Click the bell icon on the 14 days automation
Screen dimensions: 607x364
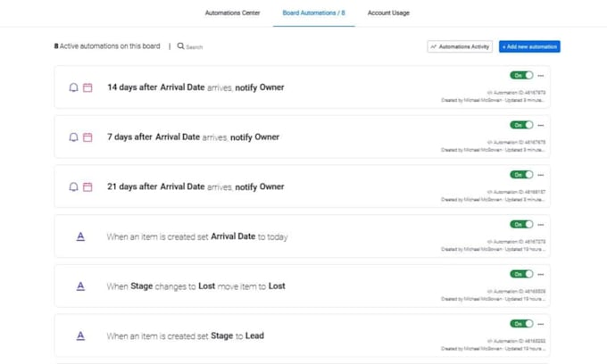(74, 87)
